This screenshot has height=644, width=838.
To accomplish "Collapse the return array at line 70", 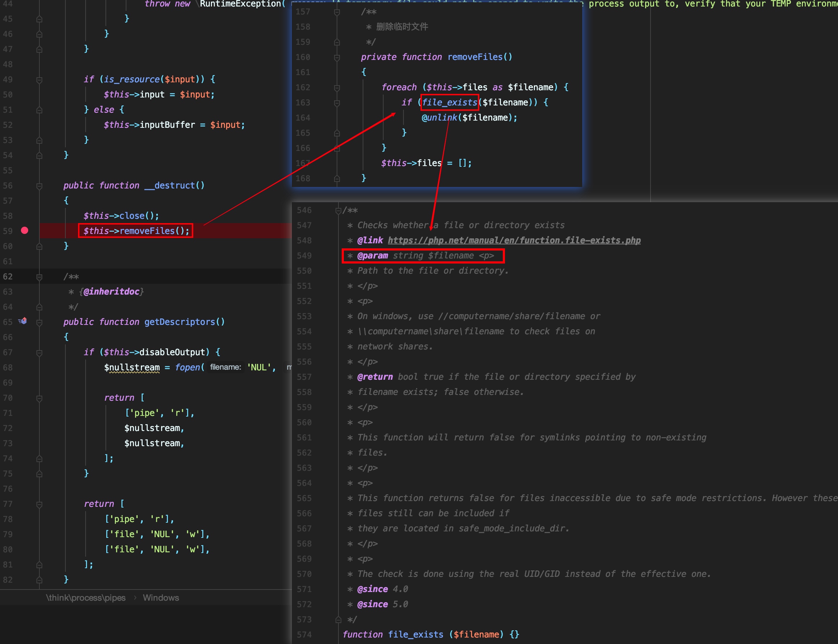I will pos(39,398).
